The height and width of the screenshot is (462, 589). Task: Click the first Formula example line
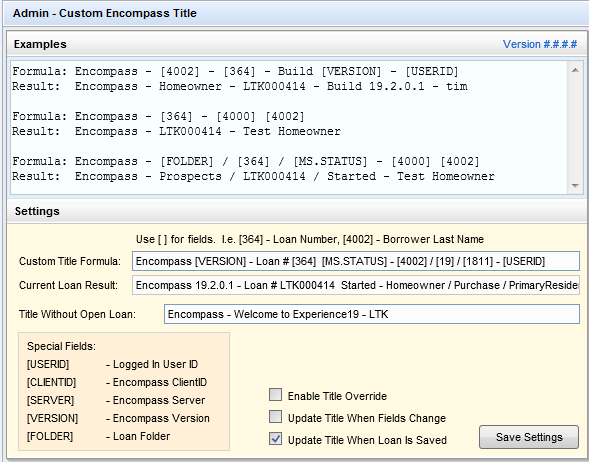coord(235,71)
